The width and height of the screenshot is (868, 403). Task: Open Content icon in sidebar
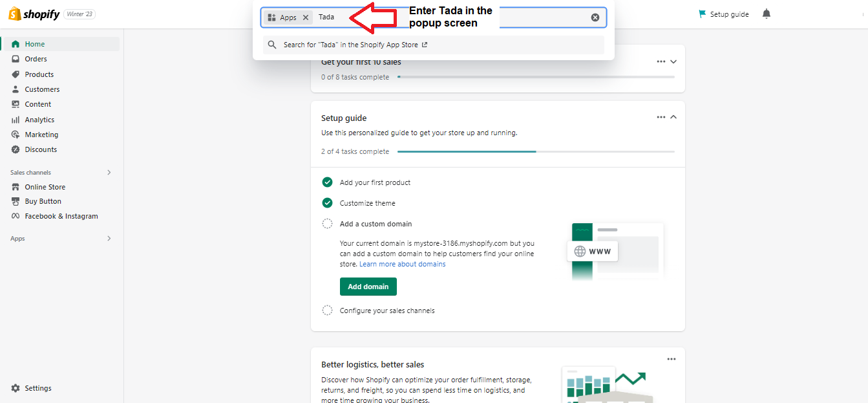pyautogui.click(x=16, y=104)
